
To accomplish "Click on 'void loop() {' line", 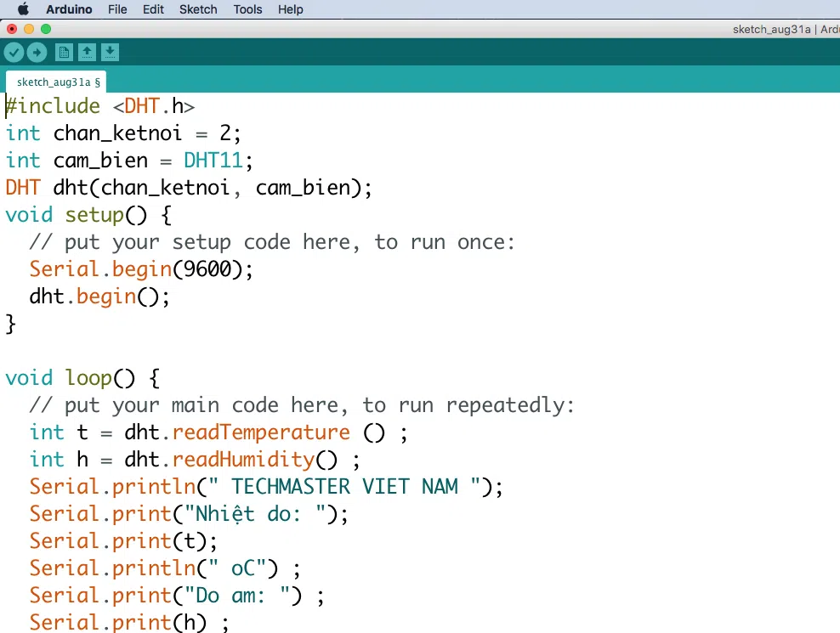I will click(82, 378).
